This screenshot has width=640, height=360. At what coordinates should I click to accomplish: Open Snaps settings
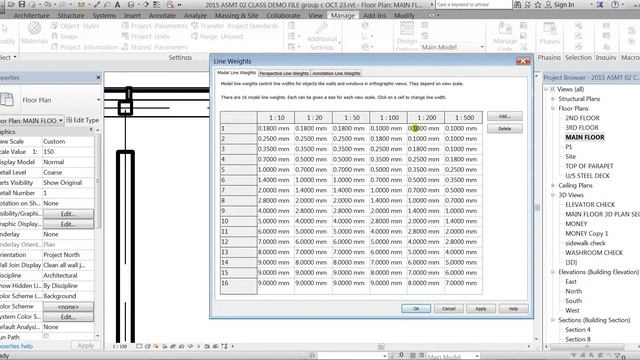(64, 36)
